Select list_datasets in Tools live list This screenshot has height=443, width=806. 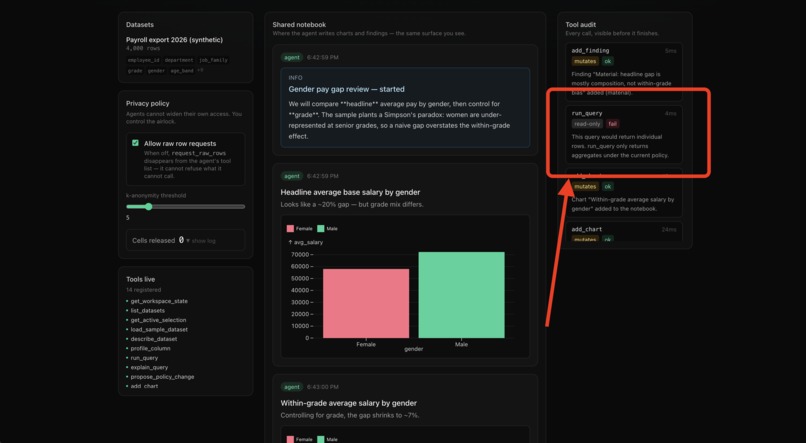[148, 310]
